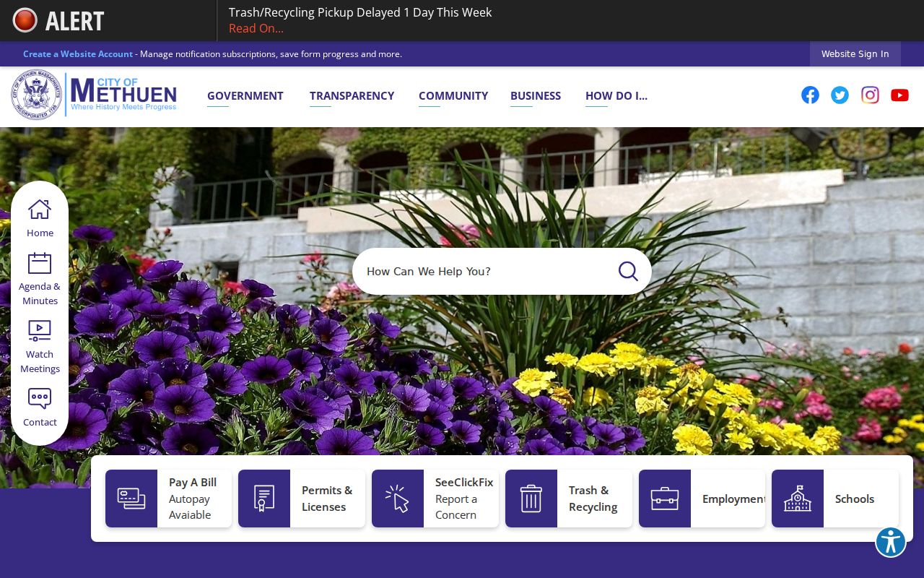Open the Facebook icon in header
924x578 pixels.
tap(810, 95)
